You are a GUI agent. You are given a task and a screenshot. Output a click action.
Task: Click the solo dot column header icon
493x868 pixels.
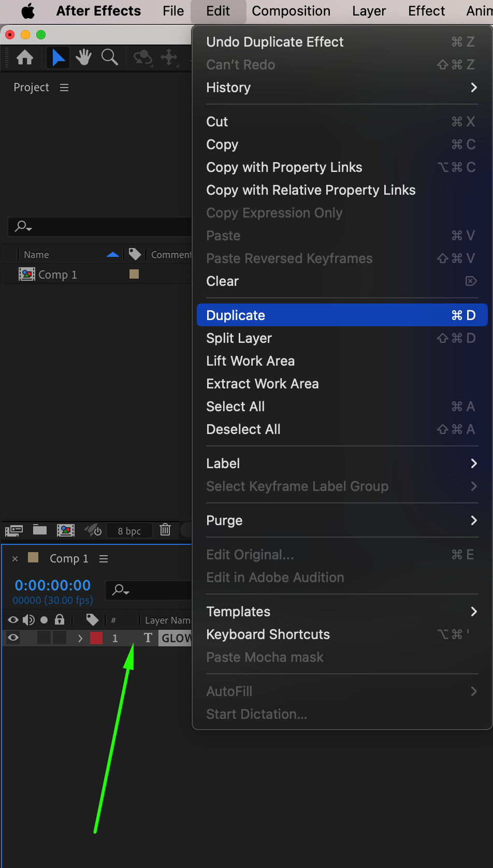click(44, 620)
